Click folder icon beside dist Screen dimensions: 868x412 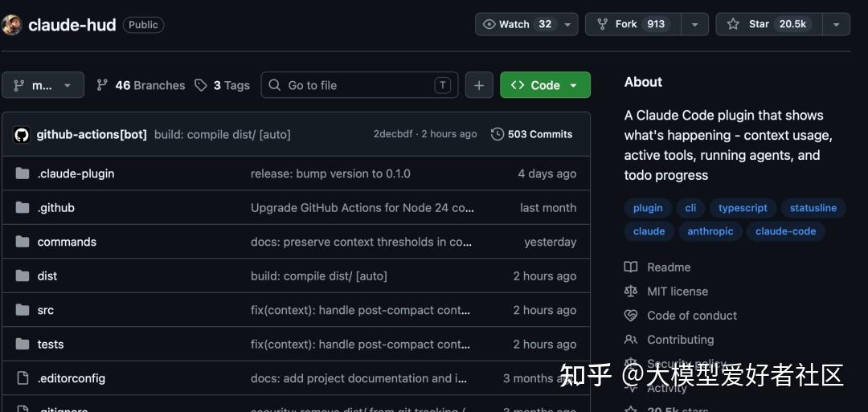23,276
